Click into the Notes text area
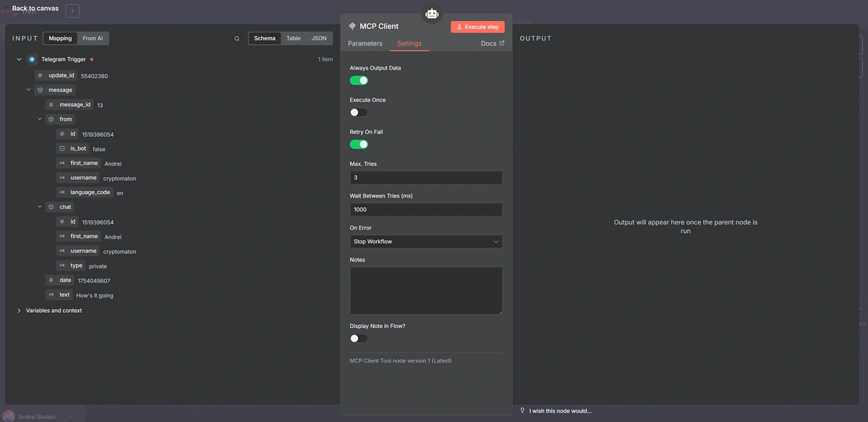Screen dimensions: 868x422 pyautogui.click(x=425, y=290)
